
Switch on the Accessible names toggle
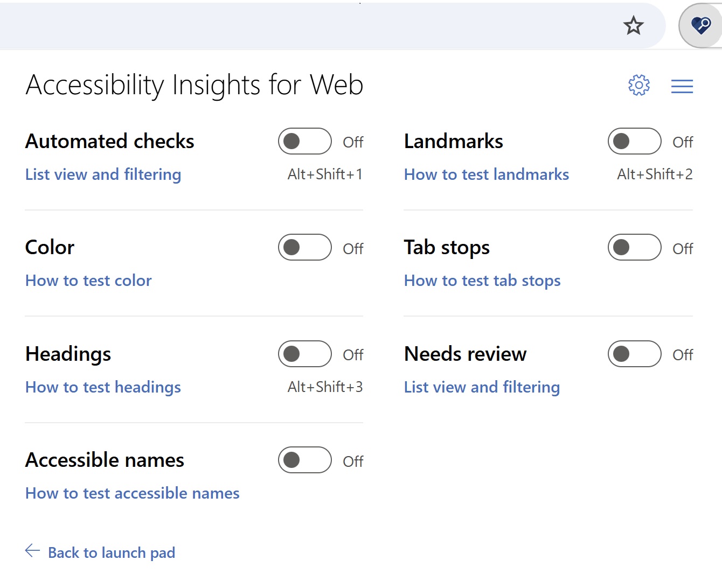[305, 460]
